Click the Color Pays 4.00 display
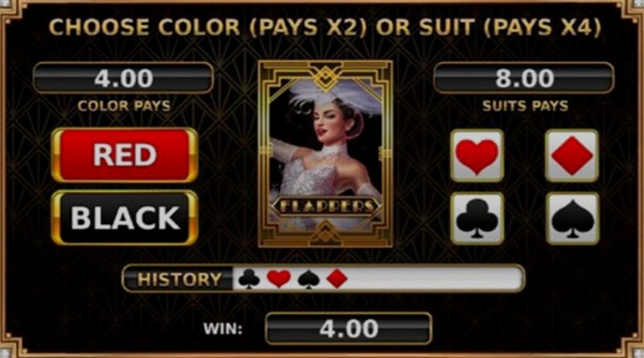The image size is (644, 358). 123,78
